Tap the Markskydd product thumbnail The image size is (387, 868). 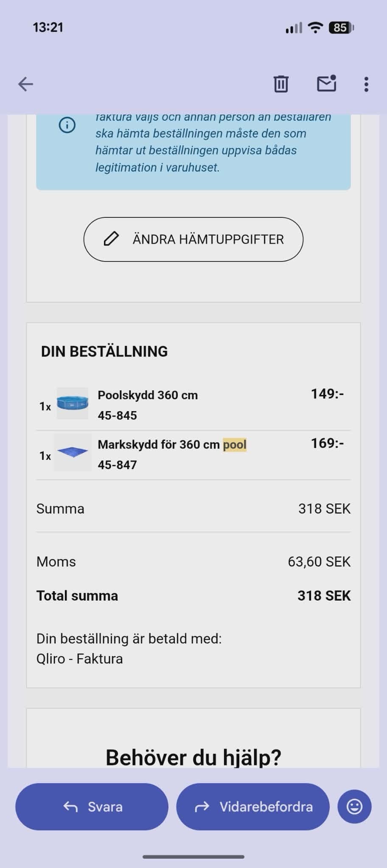click(x=73, y=452)
